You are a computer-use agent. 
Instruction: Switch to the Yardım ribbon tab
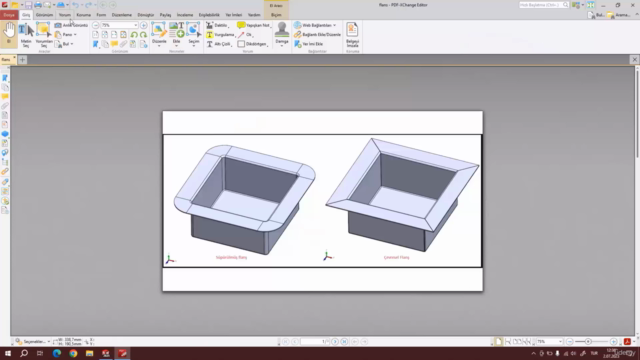[x=254, y=15]
